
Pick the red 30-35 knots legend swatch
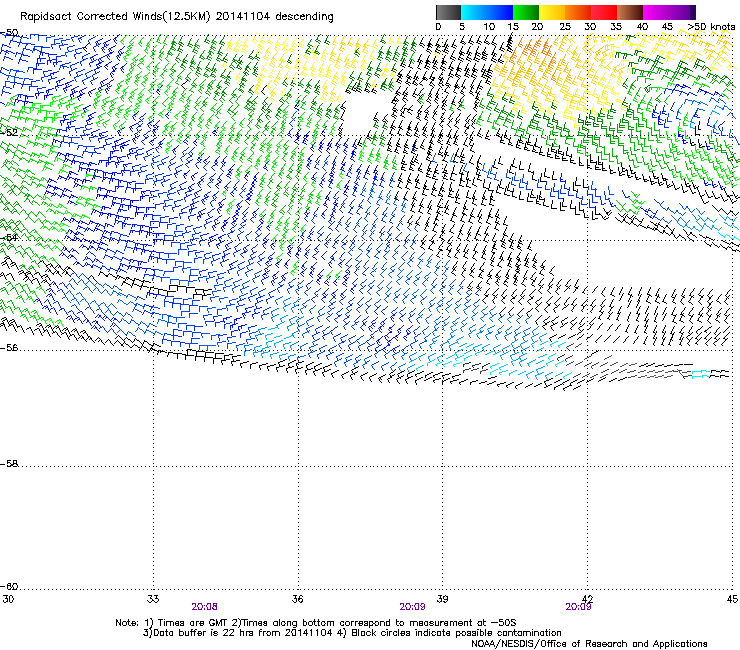pos(604,12)
